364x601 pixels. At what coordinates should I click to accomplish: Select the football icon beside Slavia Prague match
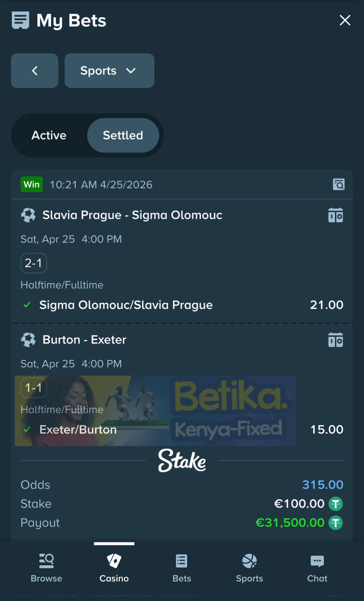point(28,215)
